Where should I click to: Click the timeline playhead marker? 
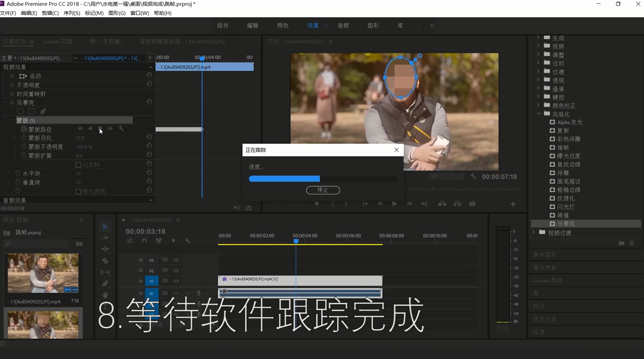[x=296, y=241]
